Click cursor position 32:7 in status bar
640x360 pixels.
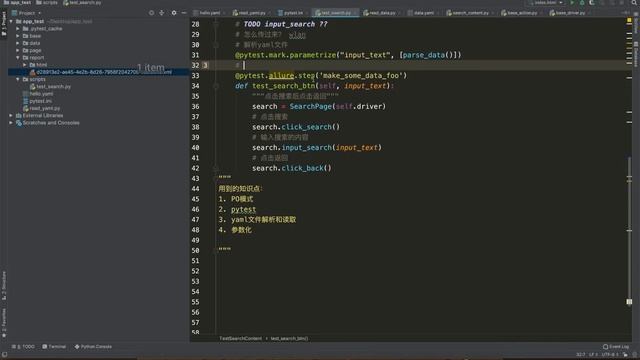click(581, 355)
